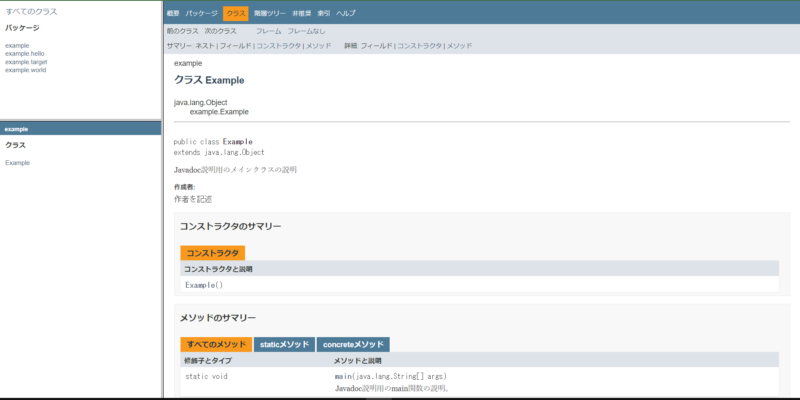
Task: Jump to コンストラクタ in the サマリー row
Action: [277, 46]
